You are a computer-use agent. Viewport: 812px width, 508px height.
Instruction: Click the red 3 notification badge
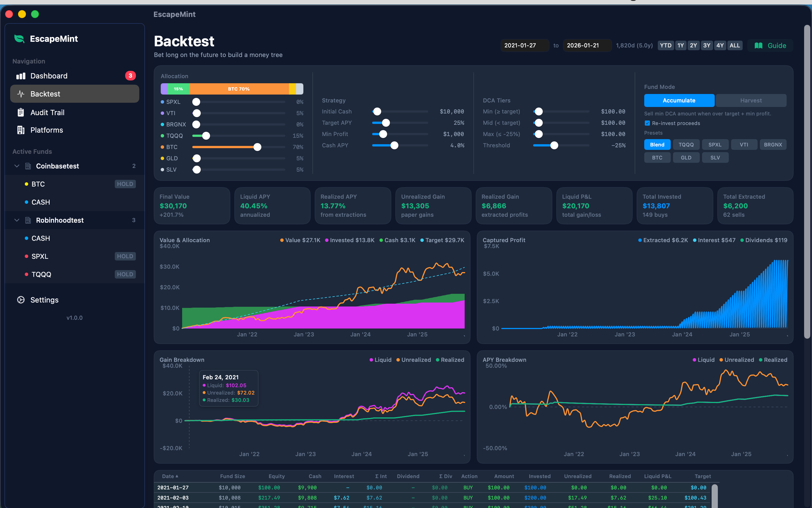(x=131, y=76)
